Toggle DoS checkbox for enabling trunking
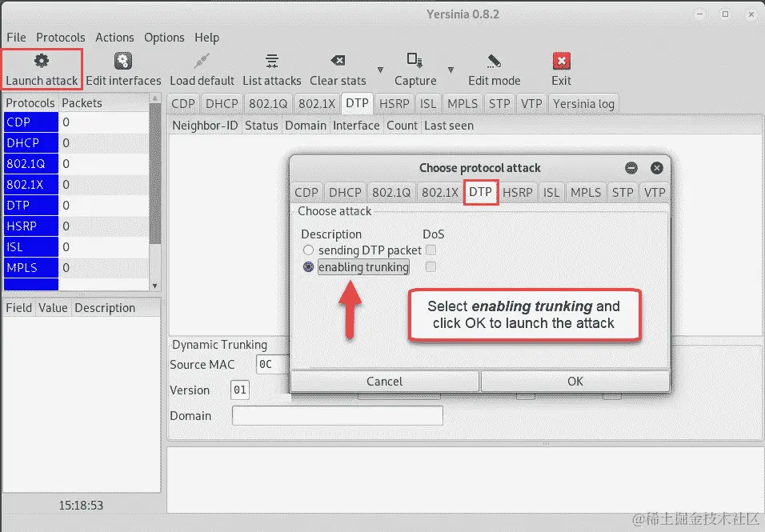This screenshot has width=765, height=532. pos(431,266)
